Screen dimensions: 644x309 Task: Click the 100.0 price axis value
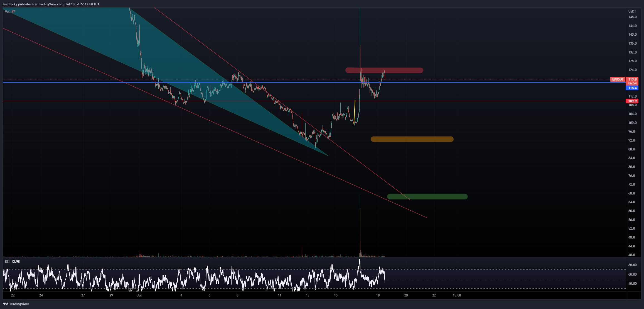(x=632, y=123)
